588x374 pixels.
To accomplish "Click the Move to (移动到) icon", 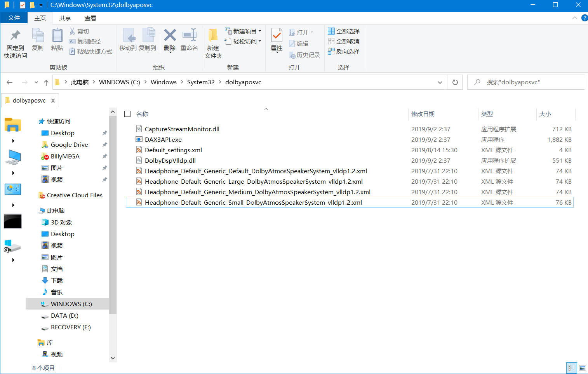I will (x=129, y=35).
